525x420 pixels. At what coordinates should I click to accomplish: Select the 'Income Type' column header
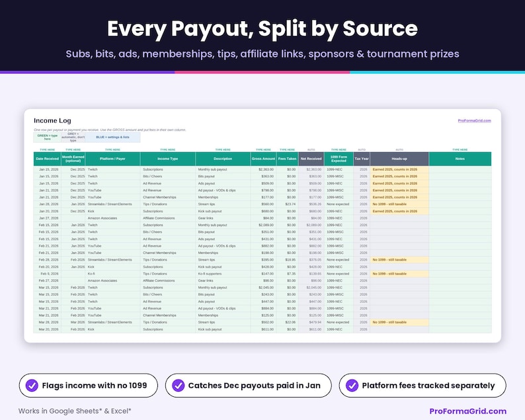pos(168,159)
